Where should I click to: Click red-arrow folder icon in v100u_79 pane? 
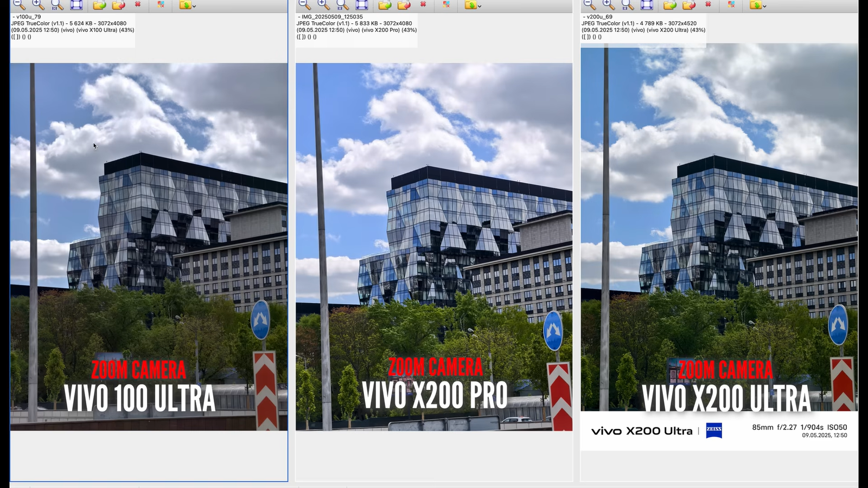[118, 5]
